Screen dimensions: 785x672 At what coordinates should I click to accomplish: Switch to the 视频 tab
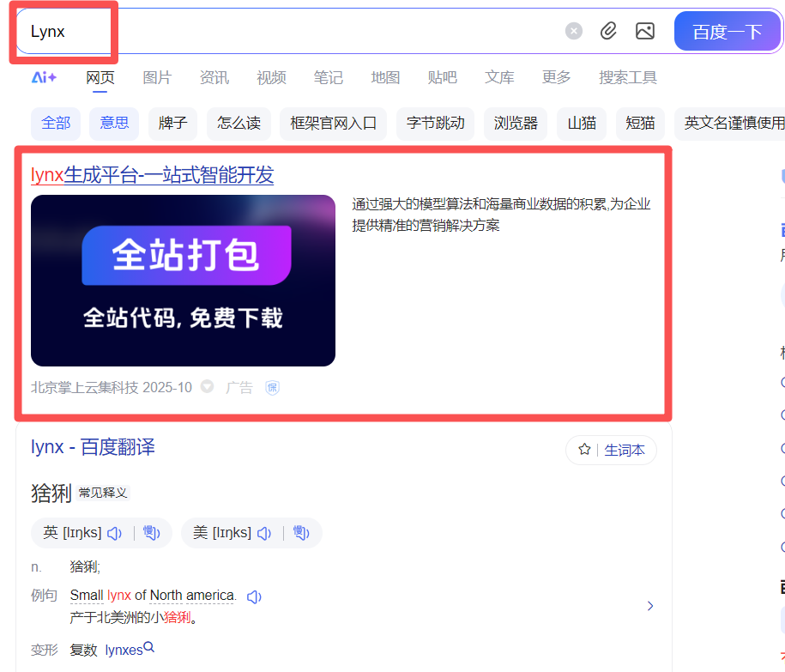[x=271, y=77]
